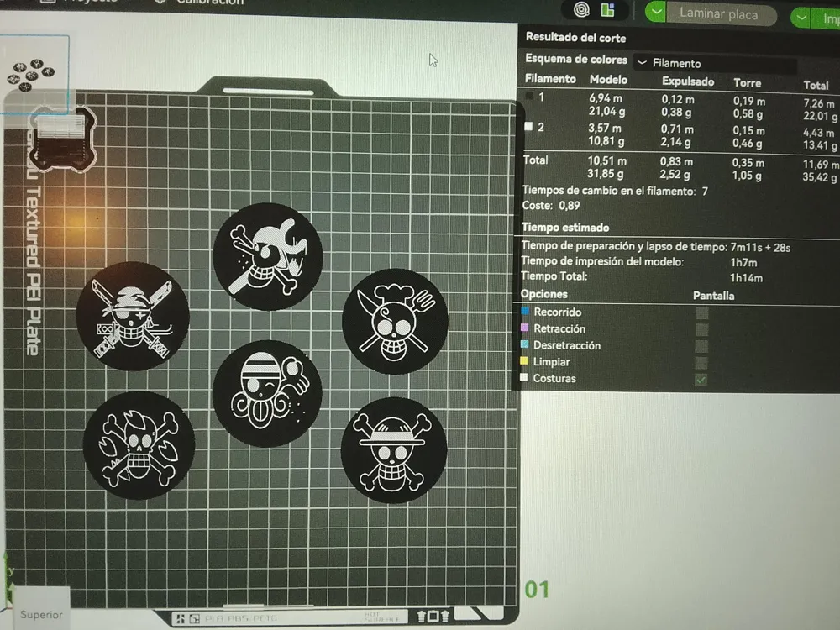Select the winking striped-hat coaster in center
840x630 pixels.
267,393
